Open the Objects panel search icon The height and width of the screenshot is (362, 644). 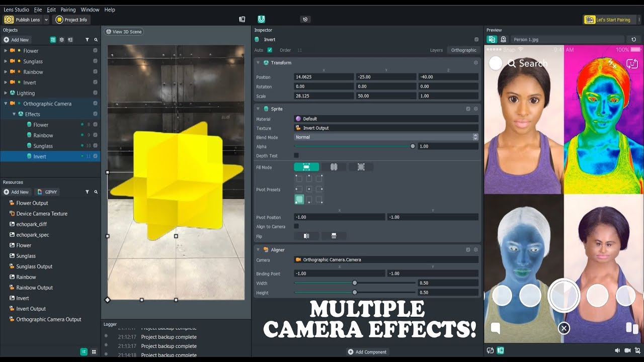pos(96,40)
